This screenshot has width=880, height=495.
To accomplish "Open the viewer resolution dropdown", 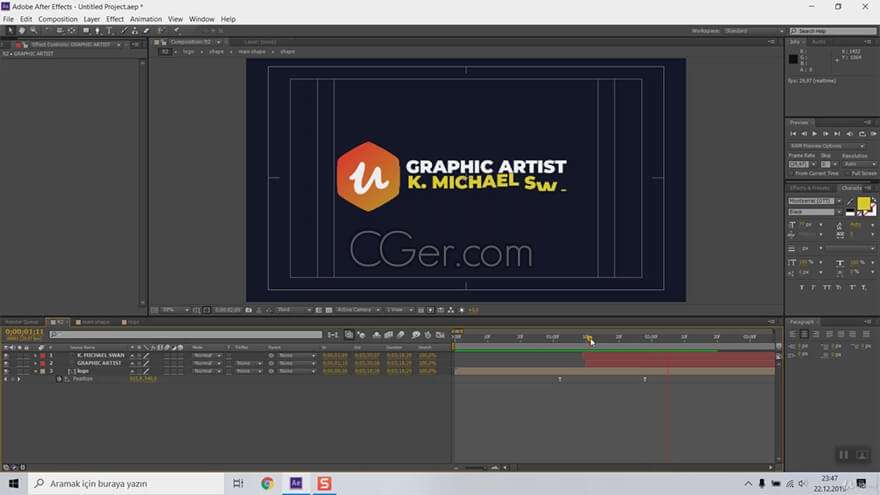I will tap(295, 310).
